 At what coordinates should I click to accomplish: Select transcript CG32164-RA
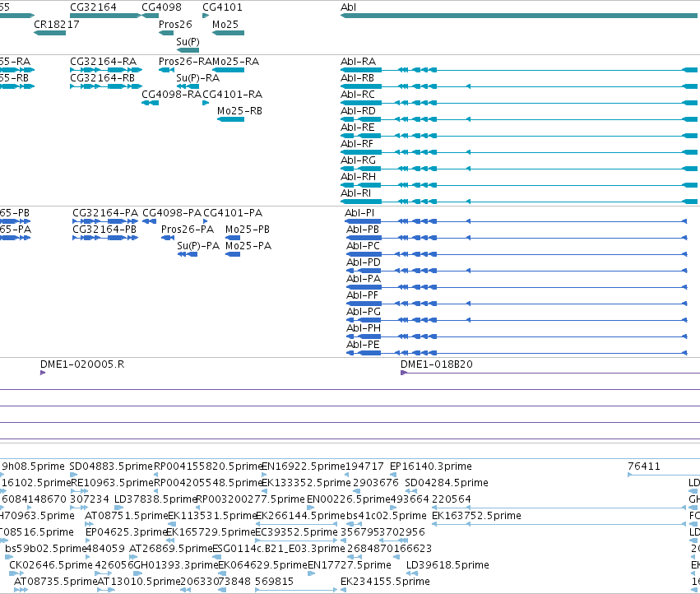coord(106,70)
